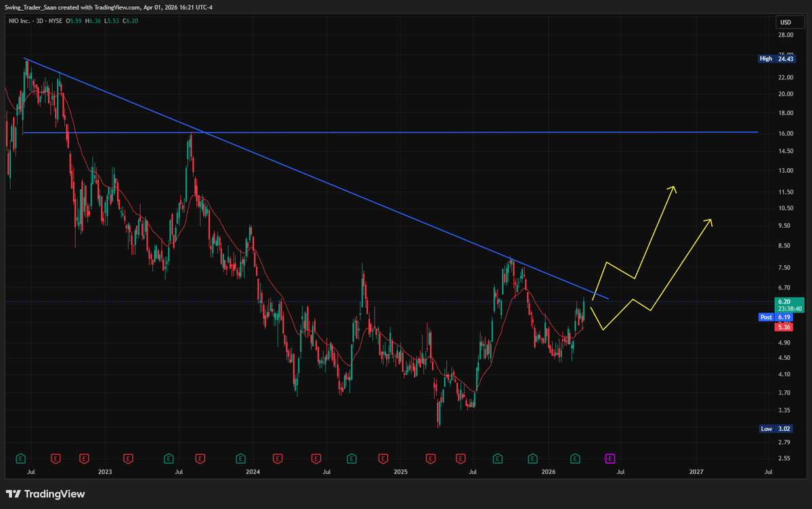Click the 4.10 price axis label

[x=784, y=374]
